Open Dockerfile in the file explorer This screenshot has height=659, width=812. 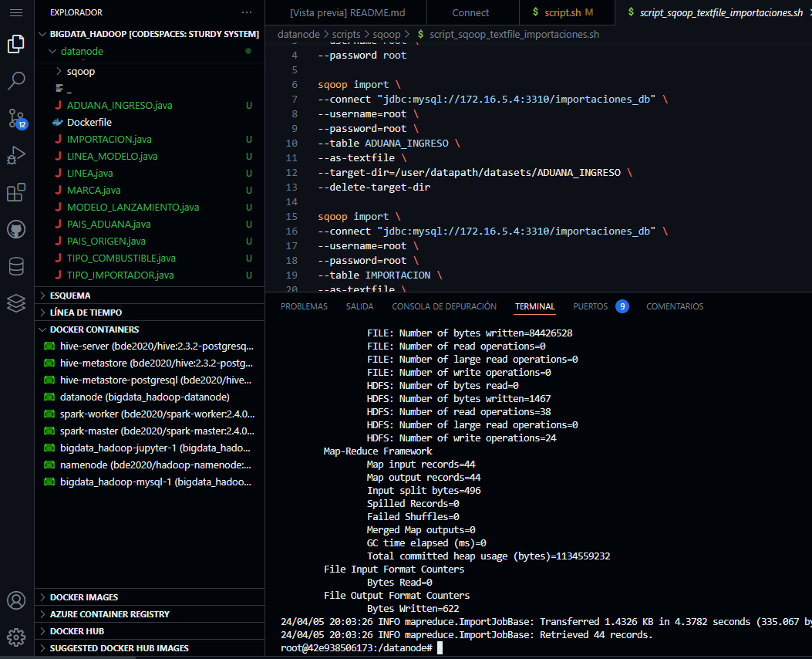tap(89, 122)
